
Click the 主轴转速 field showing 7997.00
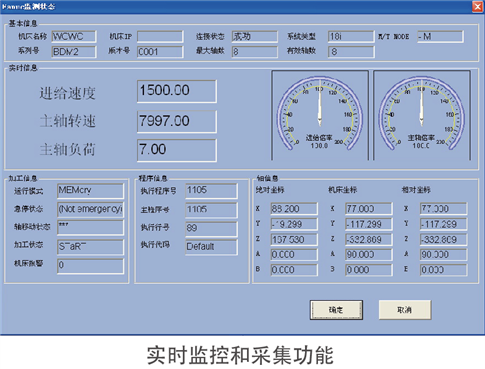[177, 122]
